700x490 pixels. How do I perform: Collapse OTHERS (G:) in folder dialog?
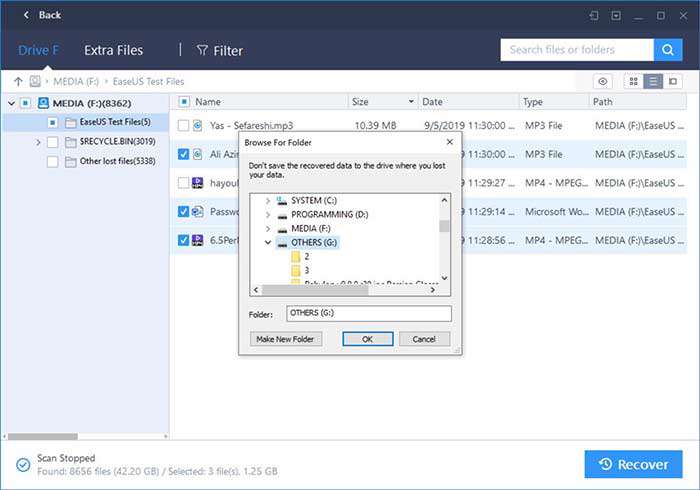click(x=268, y=242)
